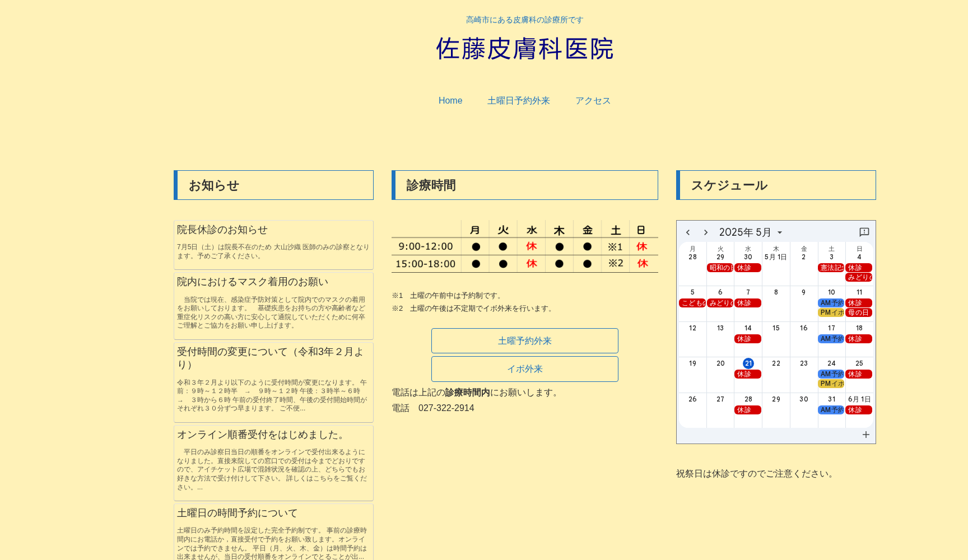Viewport: 968px width, 560px height.
Task: Click the plus icon below calendar
Action: [865, 435]
